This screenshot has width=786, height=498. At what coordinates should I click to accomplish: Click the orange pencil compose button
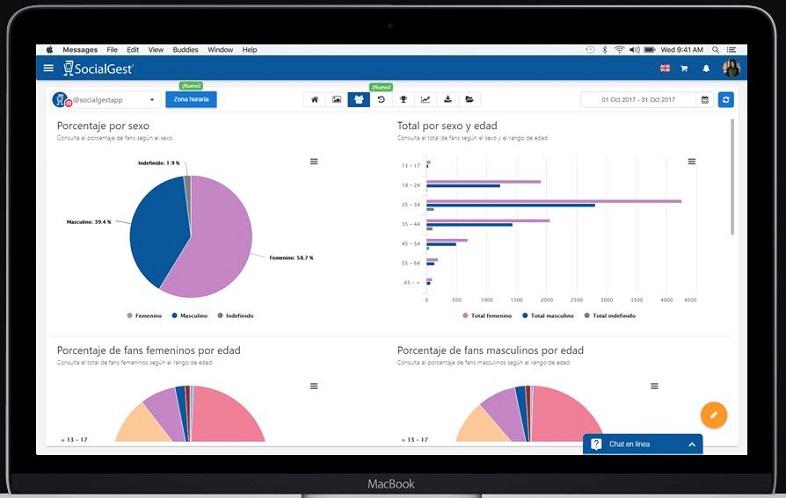pos(713,415)
